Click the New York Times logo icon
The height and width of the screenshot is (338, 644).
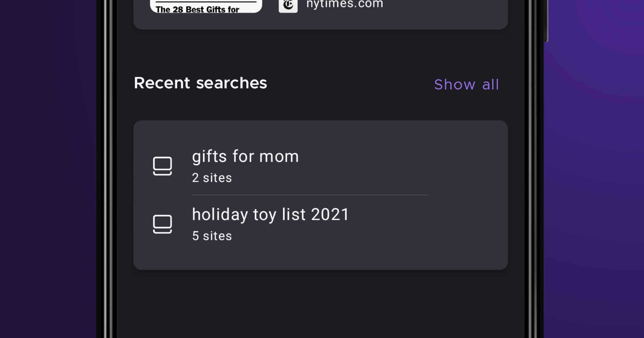coord(288,5)
